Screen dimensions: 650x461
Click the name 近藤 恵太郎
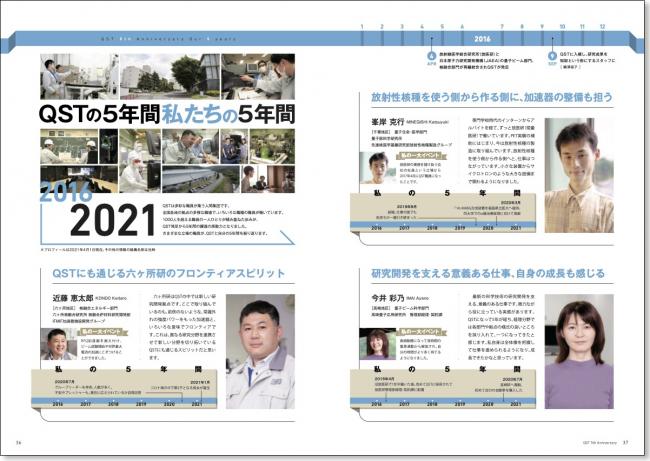coord(73,298)
